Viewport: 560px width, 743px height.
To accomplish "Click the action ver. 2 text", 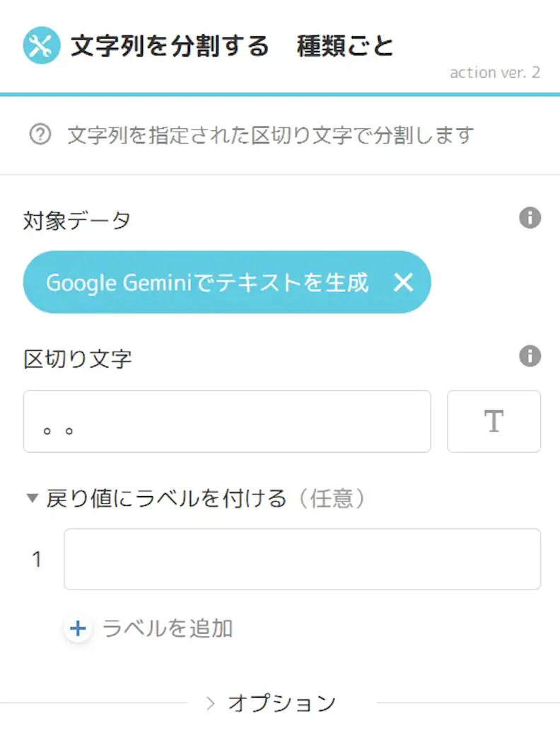I will 495,72.
